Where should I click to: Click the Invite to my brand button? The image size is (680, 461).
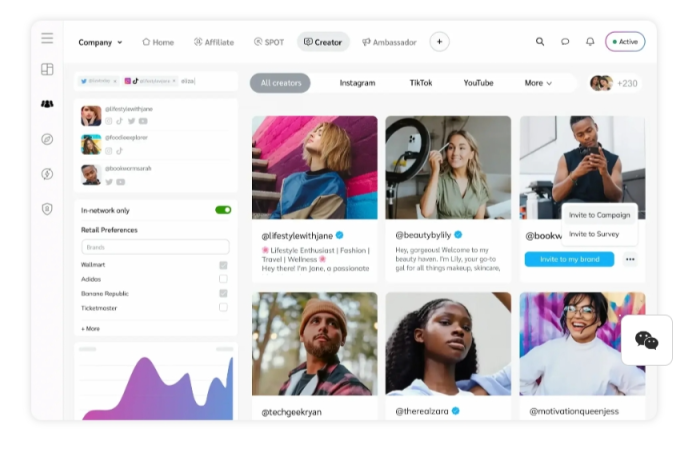pos(569,259)
